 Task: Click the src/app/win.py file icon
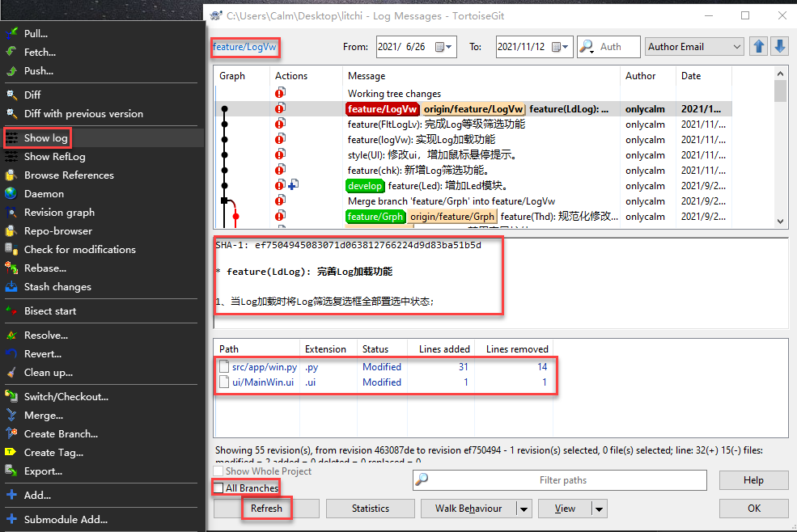224,367
